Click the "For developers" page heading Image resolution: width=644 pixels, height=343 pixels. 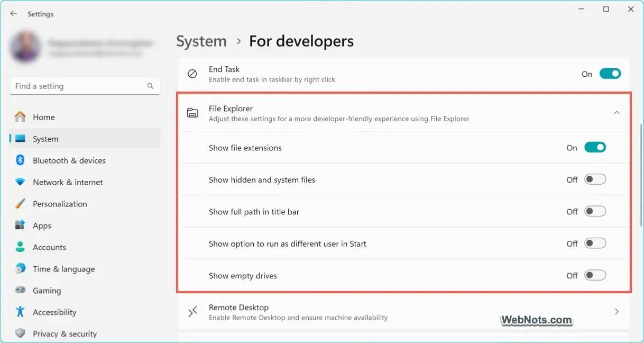(x=301, y=41)
